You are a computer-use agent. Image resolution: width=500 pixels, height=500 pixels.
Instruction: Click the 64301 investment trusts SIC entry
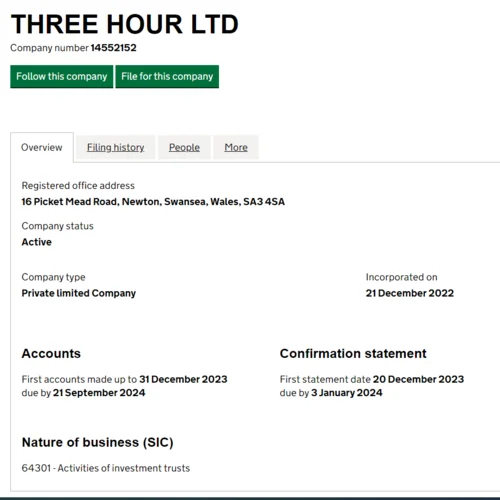[x=106, y=468]
